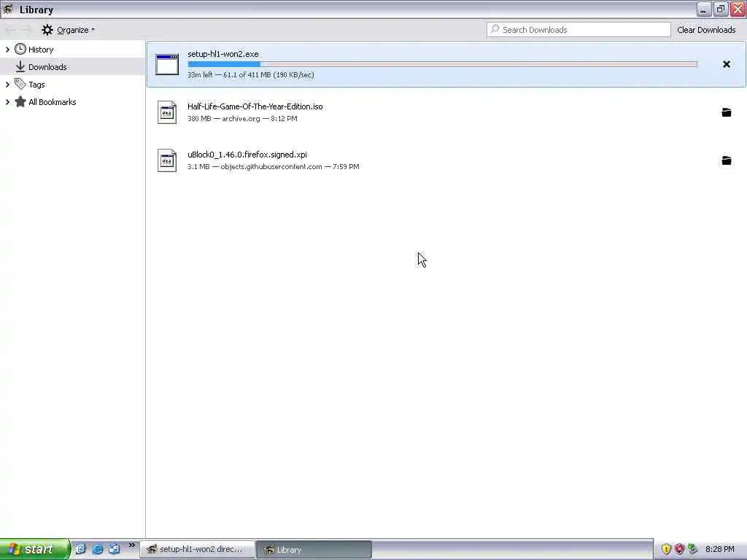
Task: Go forward with the toolbar forward arrow
Action: pos(26,30)
